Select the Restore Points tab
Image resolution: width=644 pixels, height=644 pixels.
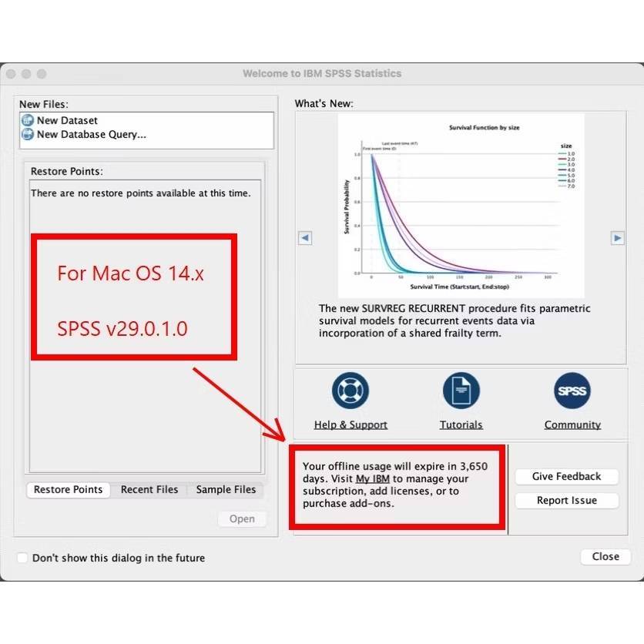[x=68, y=490]
